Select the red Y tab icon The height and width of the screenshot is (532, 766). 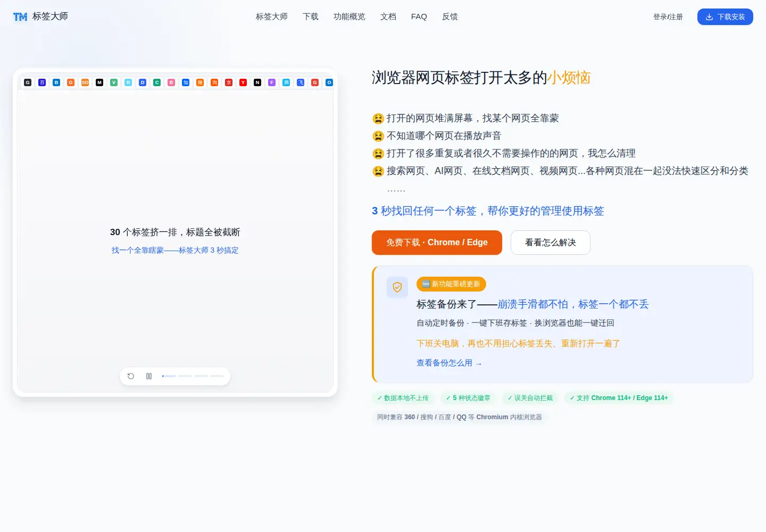click(x=243, y=82)
